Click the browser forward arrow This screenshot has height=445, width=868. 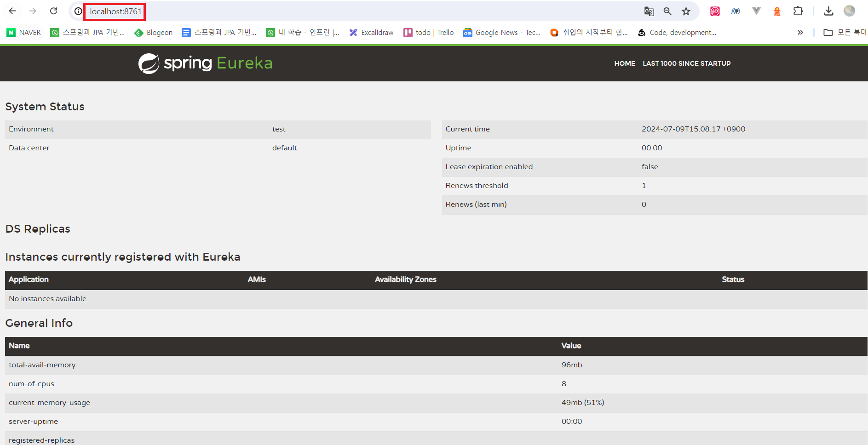[x=33, y=11]
